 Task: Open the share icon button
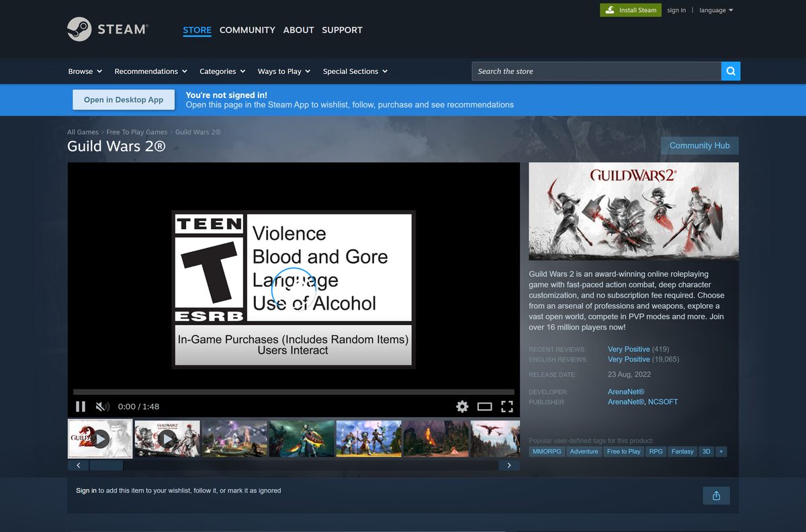(x=716, y=496)
